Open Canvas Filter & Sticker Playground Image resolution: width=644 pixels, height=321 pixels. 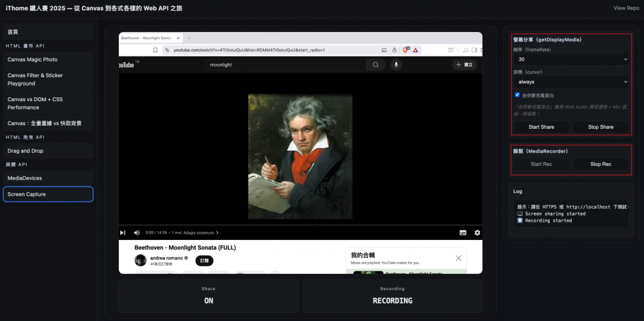(x=48, y=79)
